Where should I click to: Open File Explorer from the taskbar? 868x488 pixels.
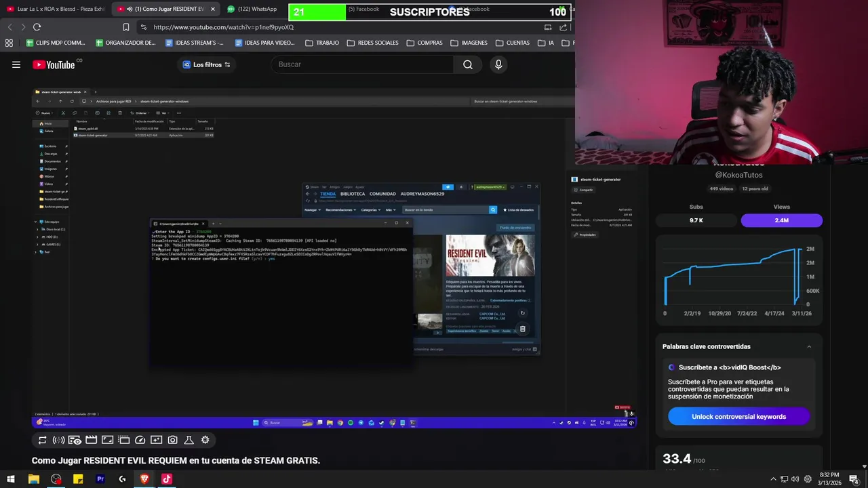pos(34,479)
